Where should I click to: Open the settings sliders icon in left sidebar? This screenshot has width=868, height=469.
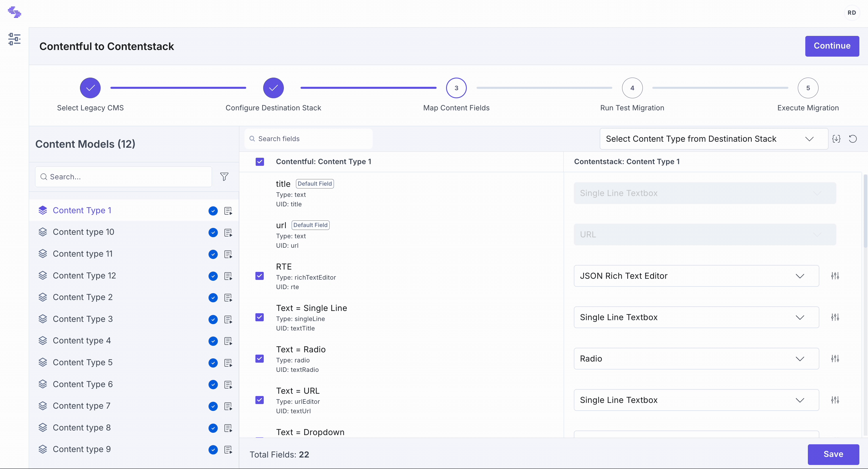coord(14,39)
